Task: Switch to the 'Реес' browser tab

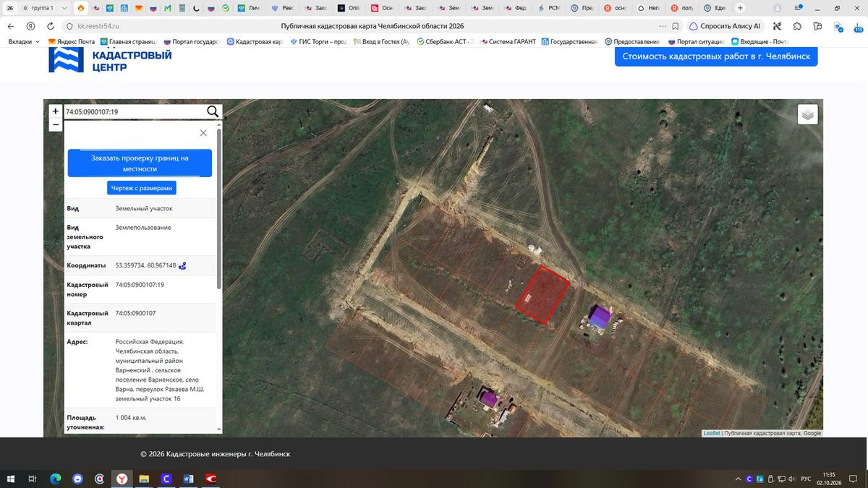Action: pos(283,8)
